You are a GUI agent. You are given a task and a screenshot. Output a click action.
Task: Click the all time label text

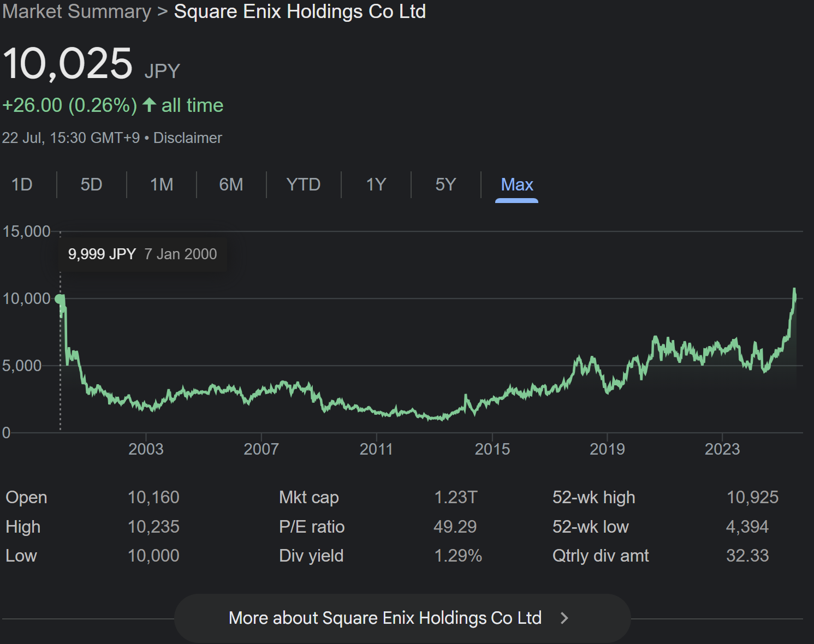pyautogui.click(x=192, y=105)
